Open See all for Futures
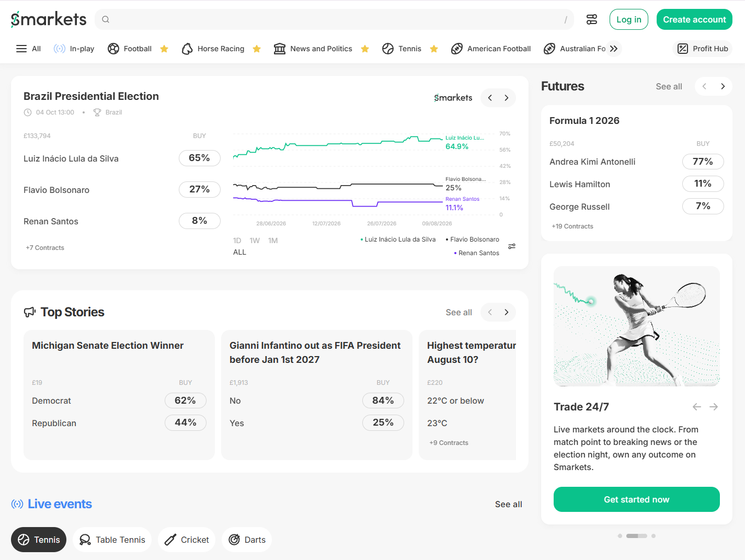 coord(669,86)
